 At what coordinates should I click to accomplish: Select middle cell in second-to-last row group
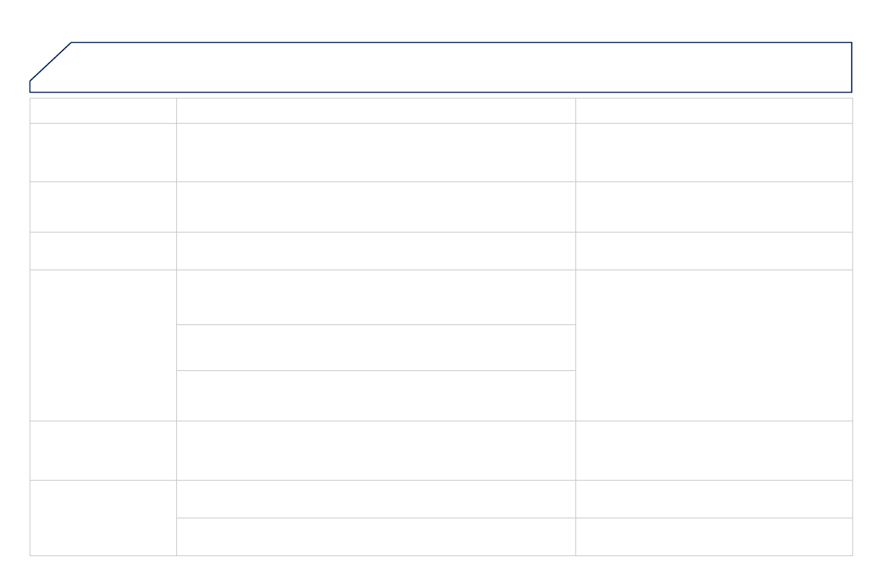coord(375,450)
